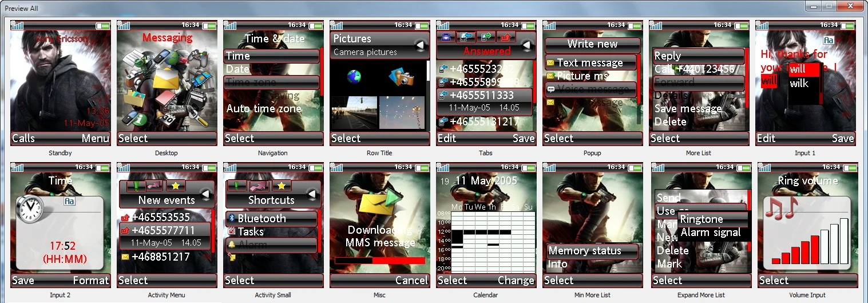Click the phone tab icon in Tabs preview

point(447,37)
